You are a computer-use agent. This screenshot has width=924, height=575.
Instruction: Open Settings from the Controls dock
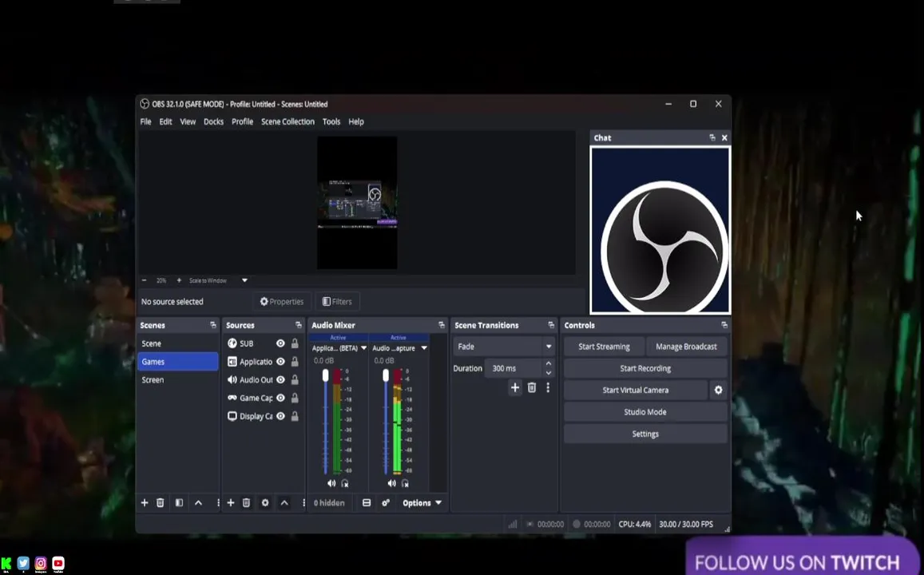pos(645,434)
